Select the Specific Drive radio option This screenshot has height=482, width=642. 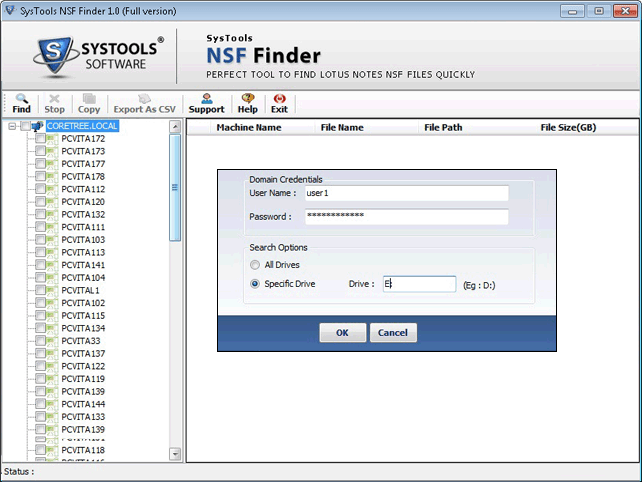click(x=255, y=284)
